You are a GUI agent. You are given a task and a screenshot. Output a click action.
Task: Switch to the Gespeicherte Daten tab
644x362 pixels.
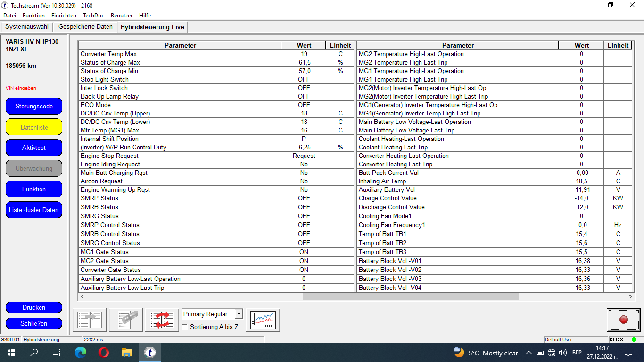click(85, 27)
